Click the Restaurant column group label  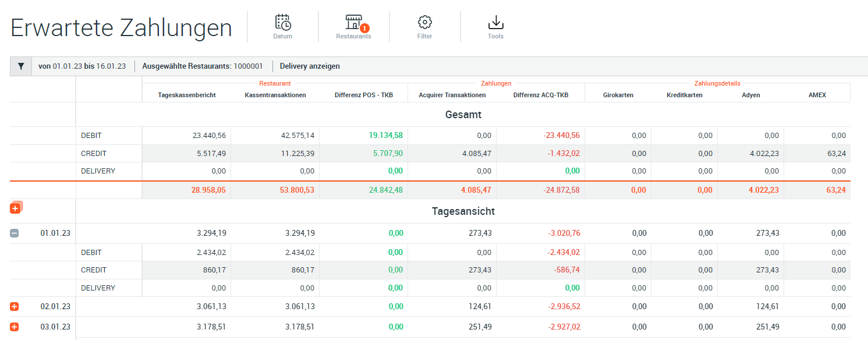coord(275,84)
